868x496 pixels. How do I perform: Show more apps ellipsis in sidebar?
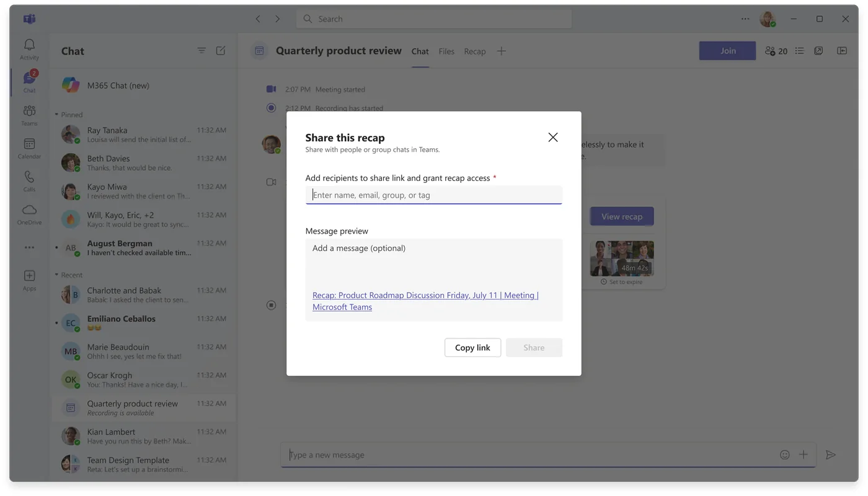(x=29, y=247)
